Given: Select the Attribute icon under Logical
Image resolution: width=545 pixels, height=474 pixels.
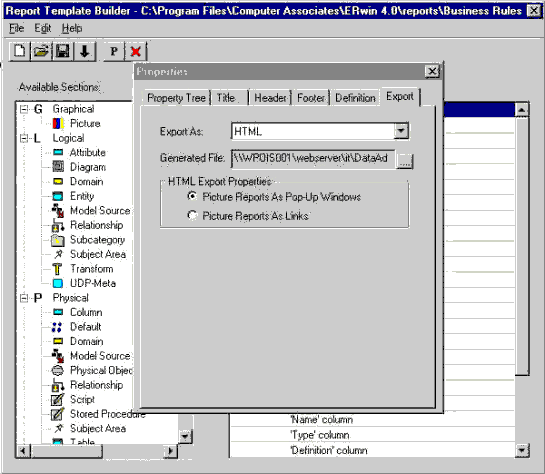Looking at the screenshot, I should tap(58, 152).
